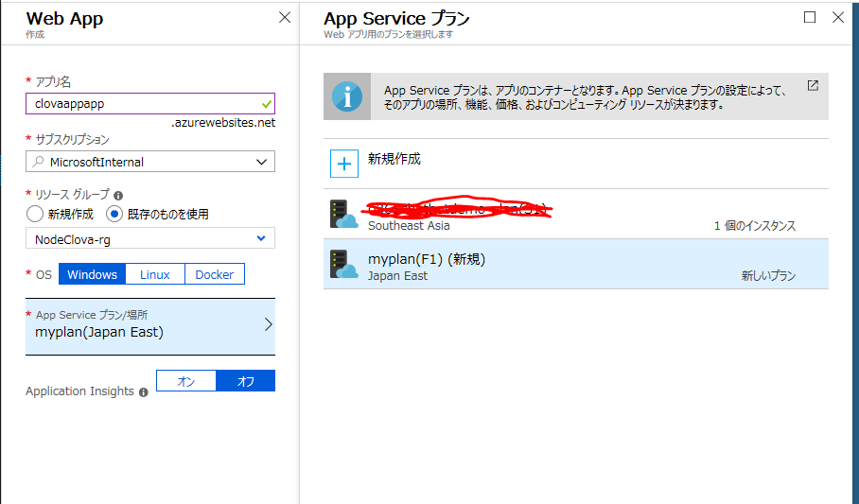The height and width of the screenshot is (504, 859).
Task: Click the 1 個のインスタンス text
Action: point(755,226)
